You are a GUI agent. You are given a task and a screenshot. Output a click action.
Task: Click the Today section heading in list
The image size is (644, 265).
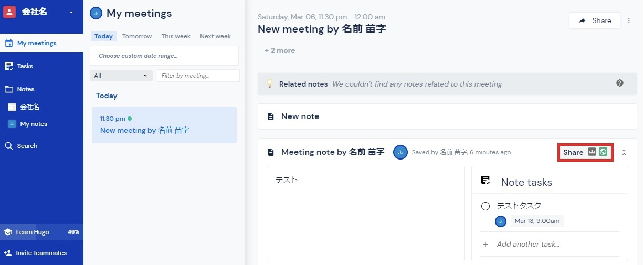(107, 96)
